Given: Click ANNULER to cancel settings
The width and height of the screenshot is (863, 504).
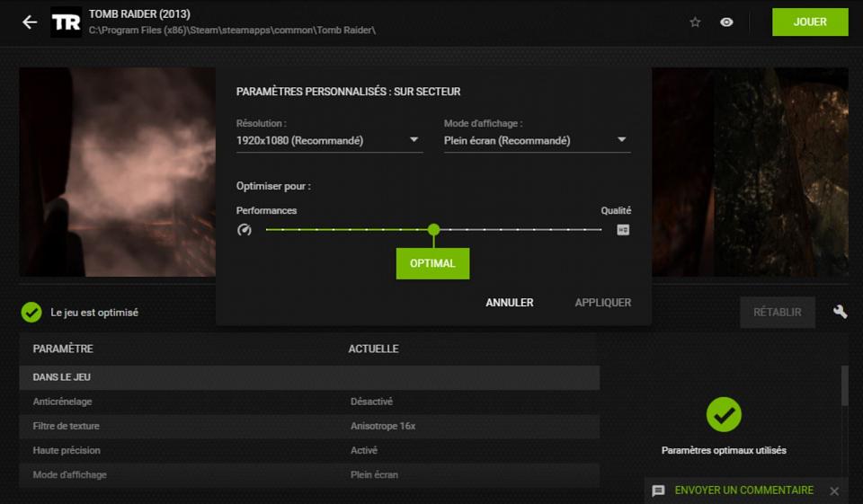Looking at the screenshot, I should tap(509, 303).
